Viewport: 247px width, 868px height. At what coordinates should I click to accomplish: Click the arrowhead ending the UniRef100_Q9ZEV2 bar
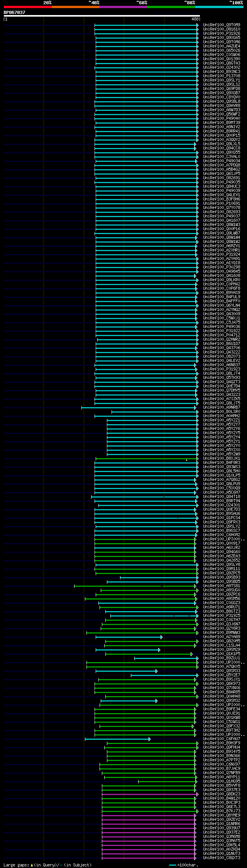(195, 820)
